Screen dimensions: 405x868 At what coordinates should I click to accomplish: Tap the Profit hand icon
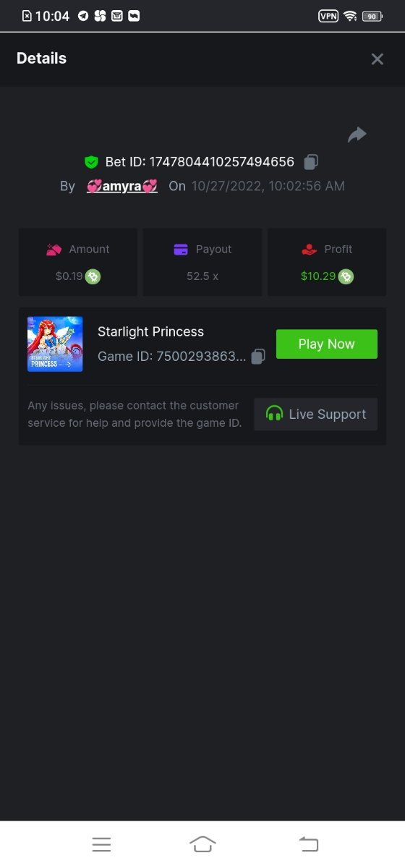[310, 250]
